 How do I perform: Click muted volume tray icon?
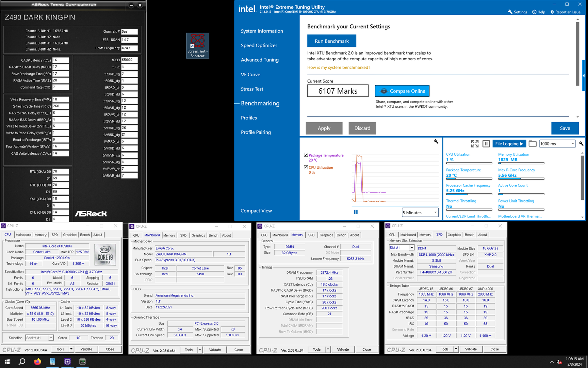coord(559,362)
